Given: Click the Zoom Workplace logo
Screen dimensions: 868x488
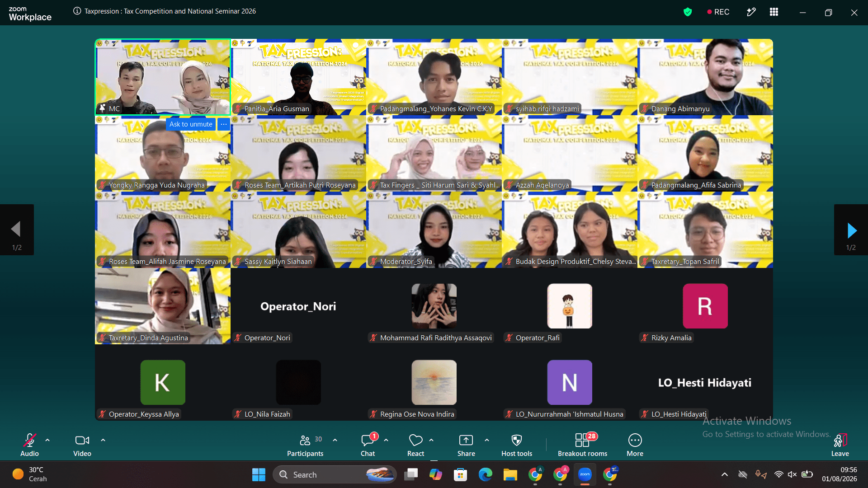Looking at the screenshot, I should pyautogui.click(x=30, y=14).
